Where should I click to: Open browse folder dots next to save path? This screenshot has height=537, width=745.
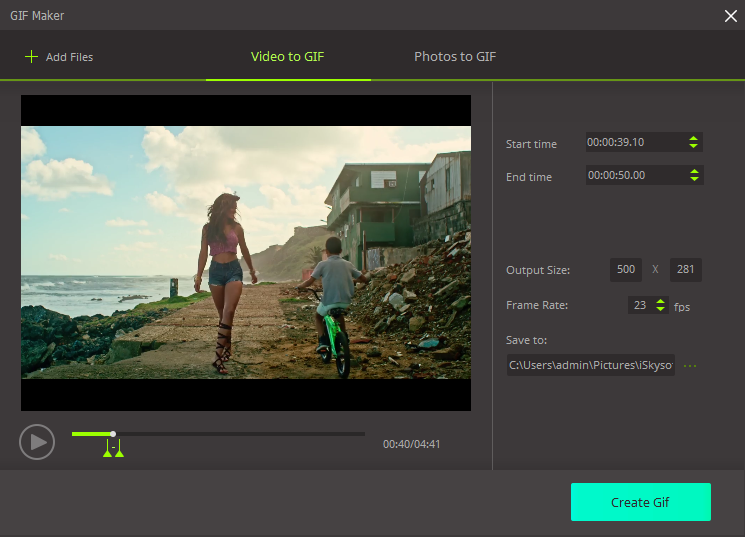click(x=689, y=366)
